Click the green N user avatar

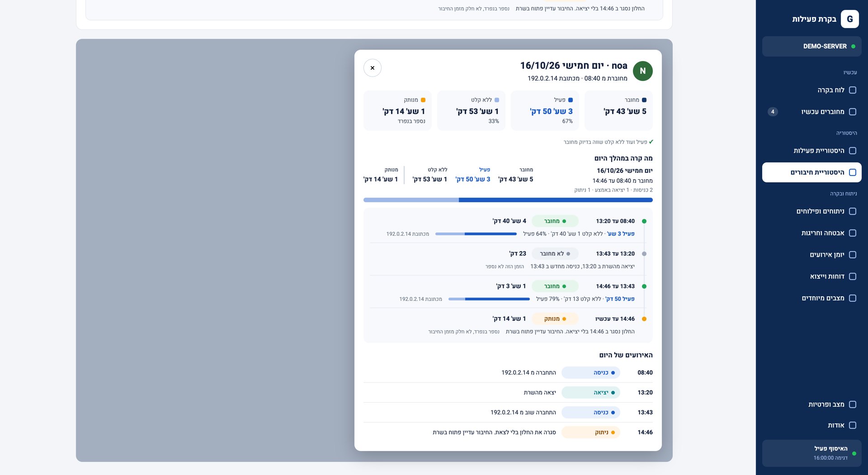coord(642,71)
